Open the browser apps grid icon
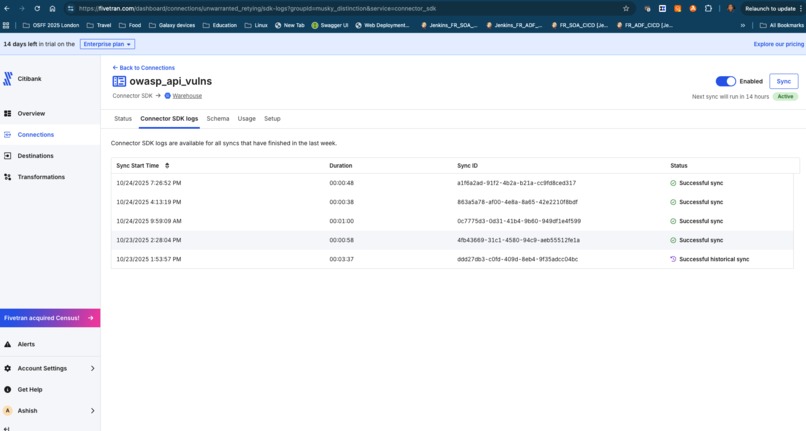The height and width of the screenshot is (431, 806). [x=6, y=25]
